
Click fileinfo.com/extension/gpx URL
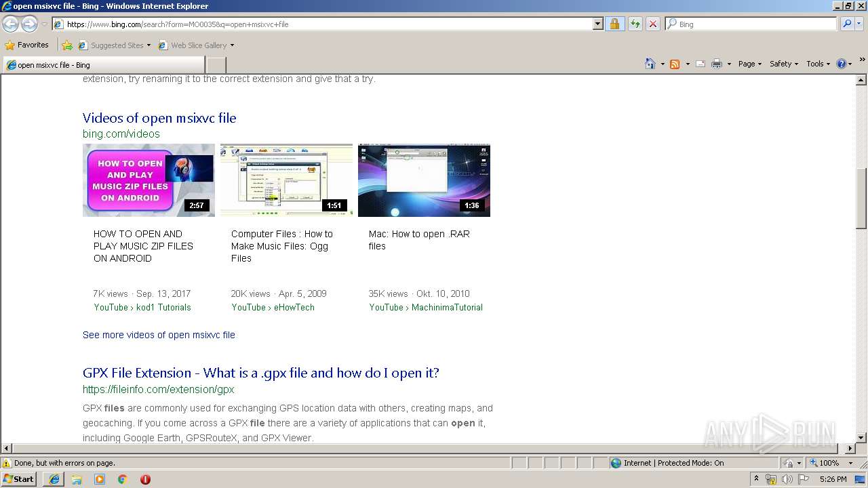[159, 389]
